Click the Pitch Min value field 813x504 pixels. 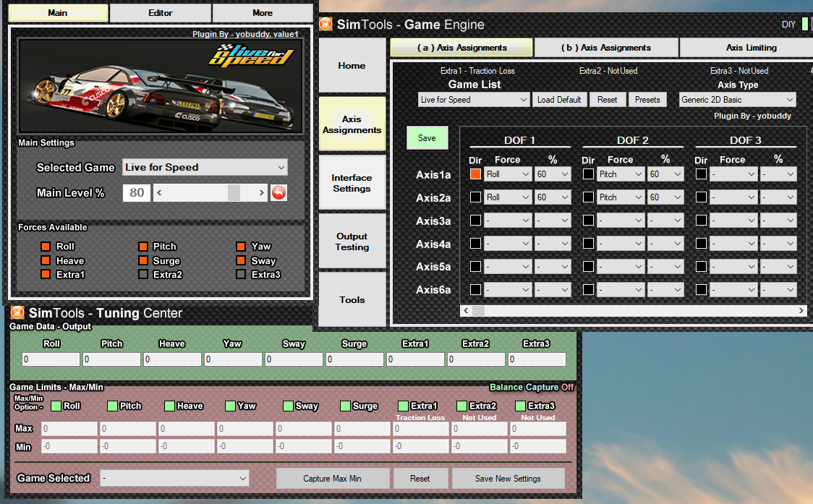pos(128,446)
